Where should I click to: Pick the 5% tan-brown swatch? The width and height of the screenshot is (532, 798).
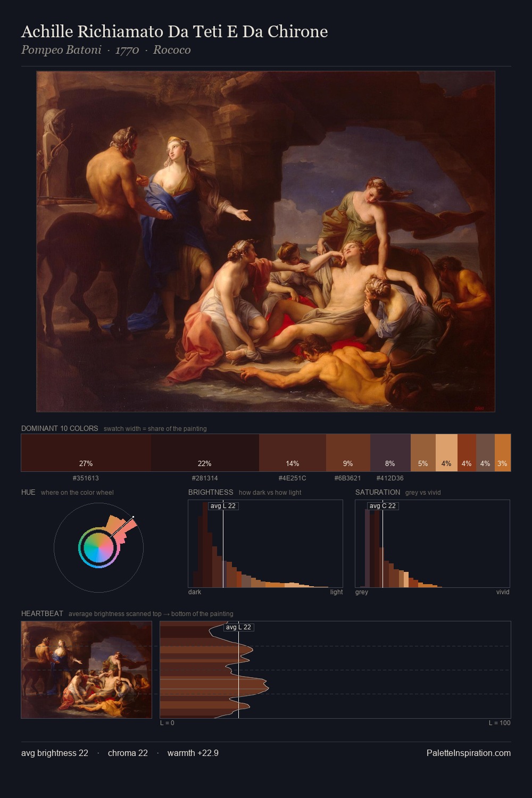click(x=423, y=453)
